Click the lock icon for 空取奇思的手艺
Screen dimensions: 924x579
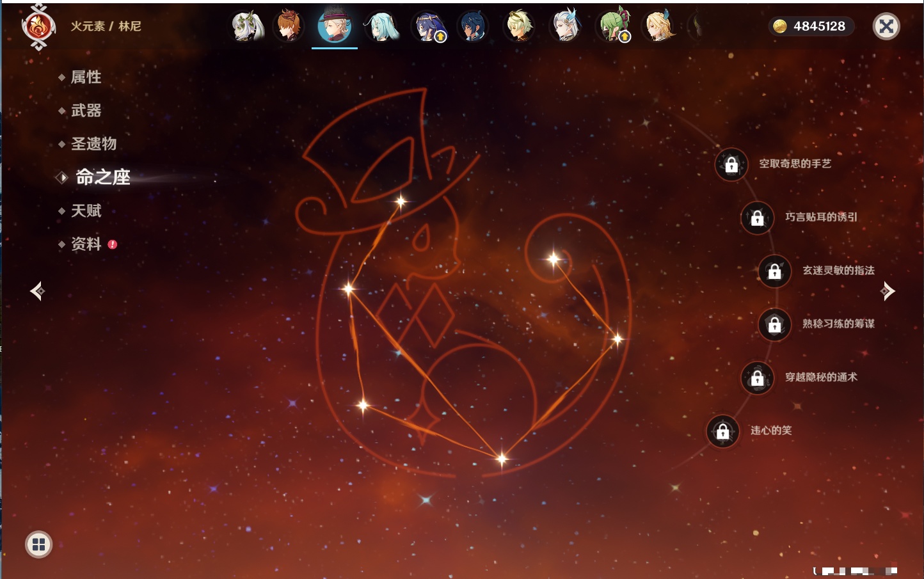point(731,165)
